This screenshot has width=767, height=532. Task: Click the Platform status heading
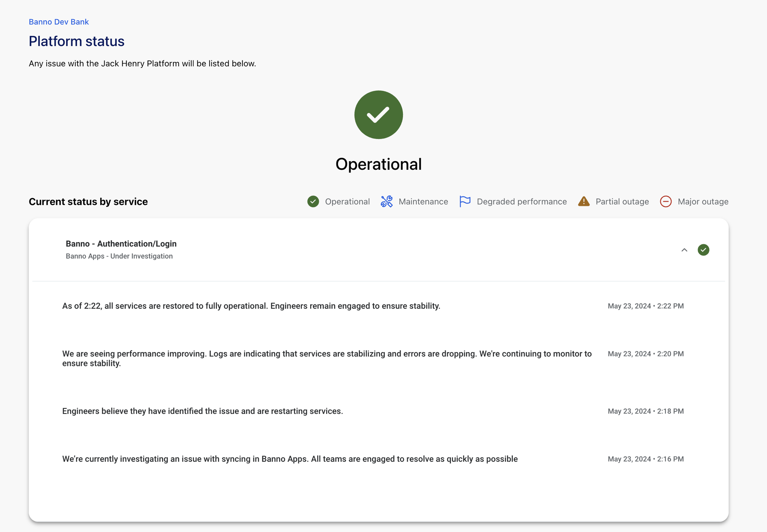point(76,41)
